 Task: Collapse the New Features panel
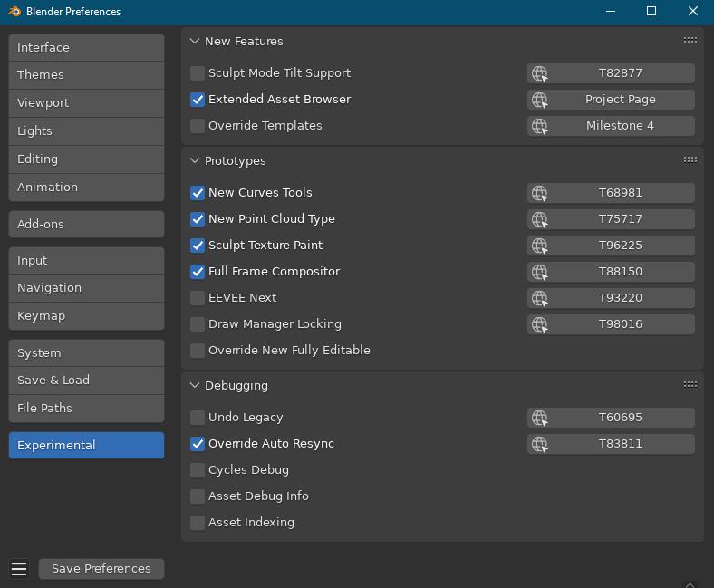pos(195,41)
